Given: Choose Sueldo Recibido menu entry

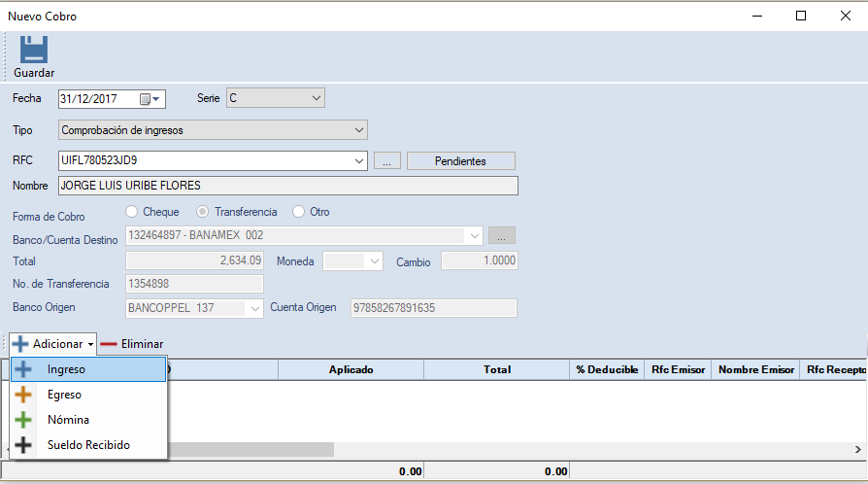Looking at the screenshot, I should 88,445.
